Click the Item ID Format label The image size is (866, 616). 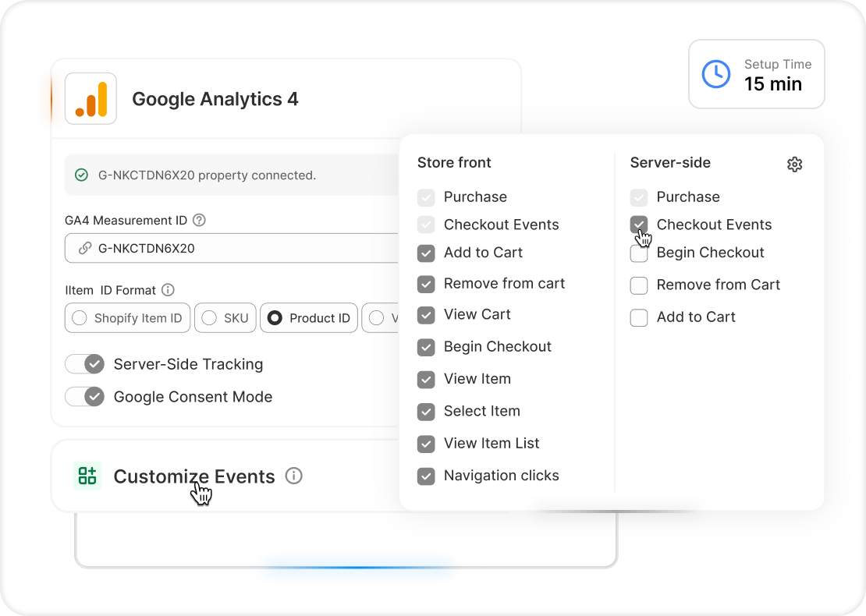pyautogui.click(x=111, y=290)
